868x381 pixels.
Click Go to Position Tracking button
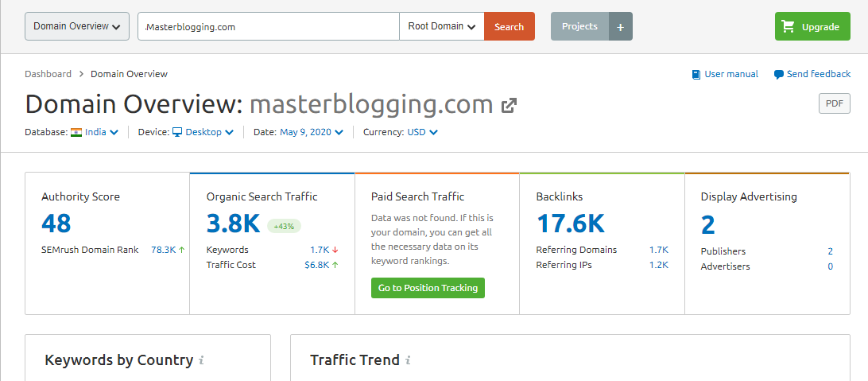pos(428,288)
